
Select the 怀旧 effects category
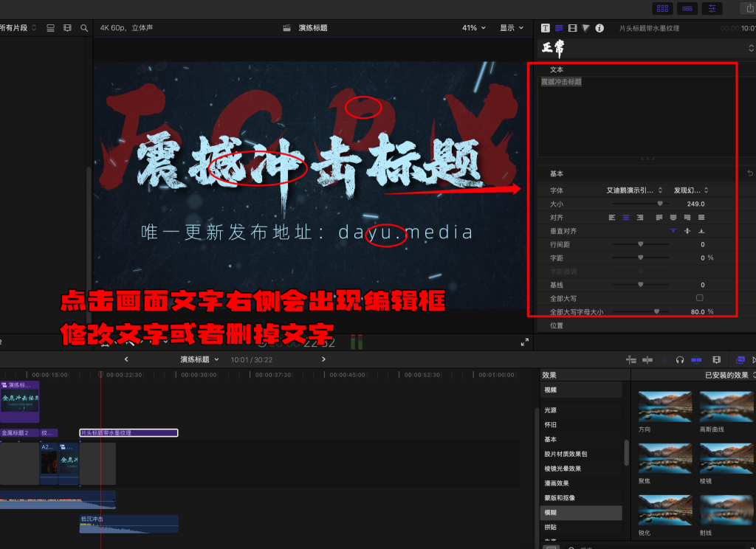[x=551, y=424]
